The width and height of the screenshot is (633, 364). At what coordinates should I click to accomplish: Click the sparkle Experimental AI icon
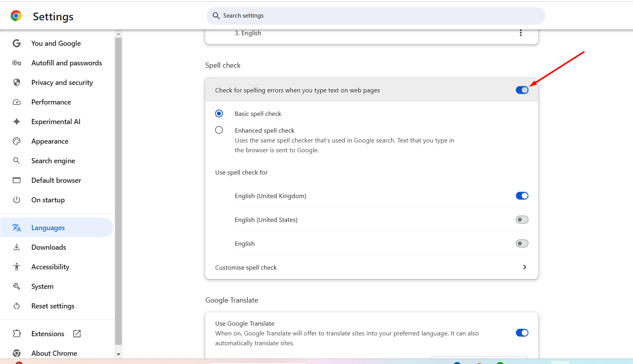16,121
